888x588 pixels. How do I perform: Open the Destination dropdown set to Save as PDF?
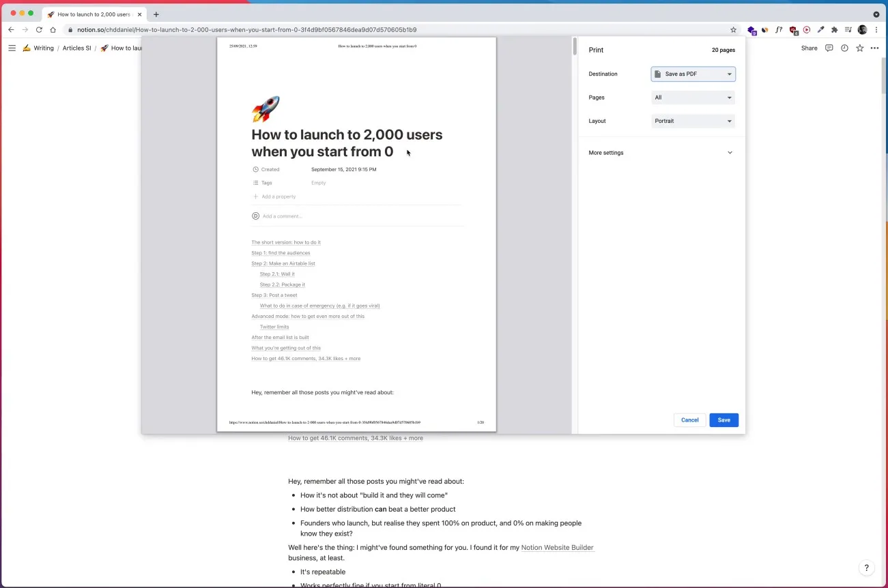(x=692, y=74)
